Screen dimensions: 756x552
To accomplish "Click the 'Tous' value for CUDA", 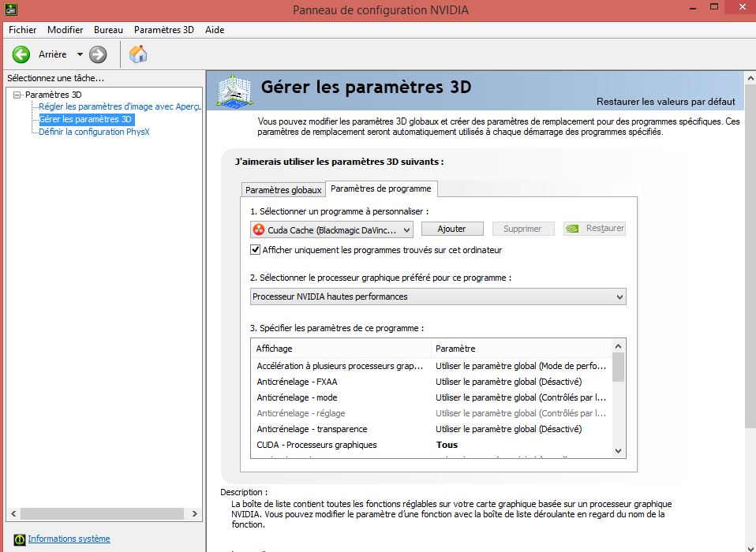I will click(x=447, y=445).
